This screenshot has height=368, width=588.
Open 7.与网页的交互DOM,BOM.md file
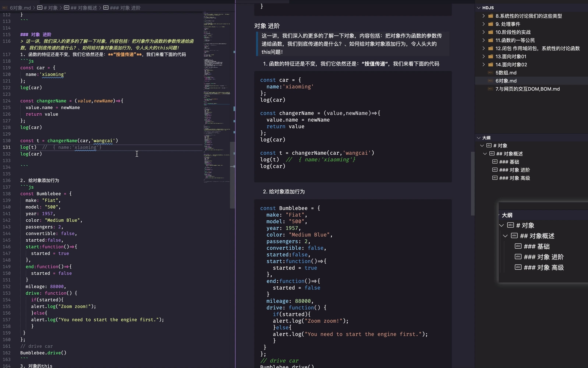[527, 89]
